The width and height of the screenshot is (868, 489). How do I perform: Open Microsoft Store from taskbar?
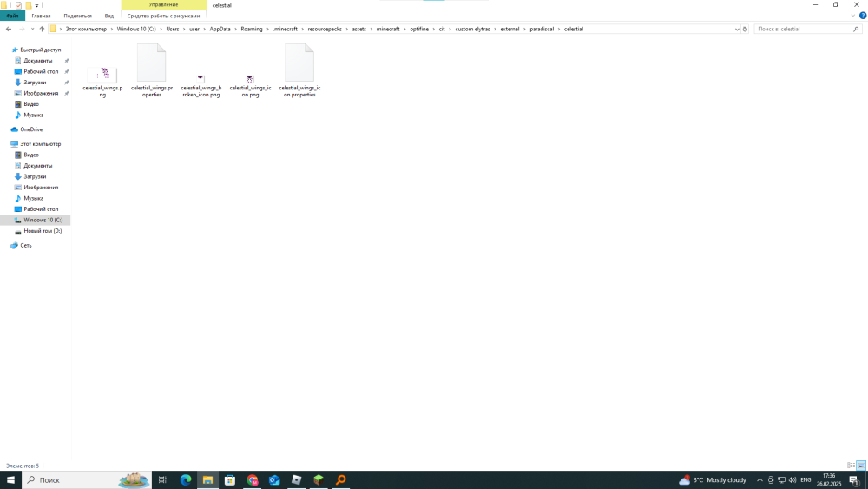pos(230,480)
